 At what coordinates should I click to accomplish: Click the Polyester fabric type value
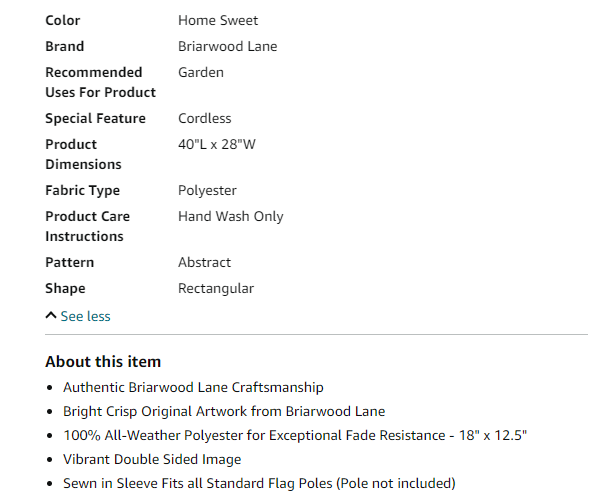point(208,190)
